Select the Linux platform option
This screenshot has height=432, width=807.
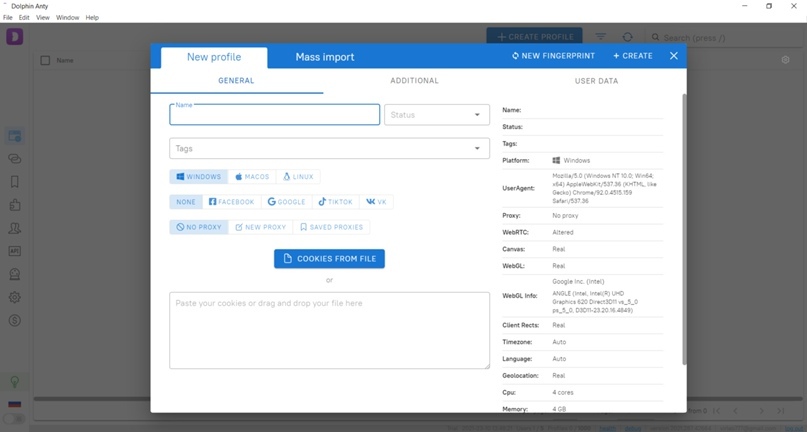tap(298, 177)
